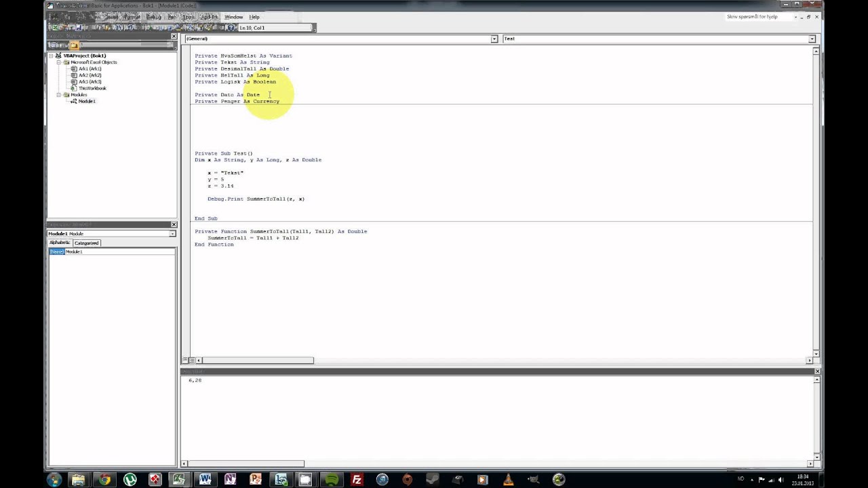Click the Ln 10, Col 1 position indicator

pos(275,28)
